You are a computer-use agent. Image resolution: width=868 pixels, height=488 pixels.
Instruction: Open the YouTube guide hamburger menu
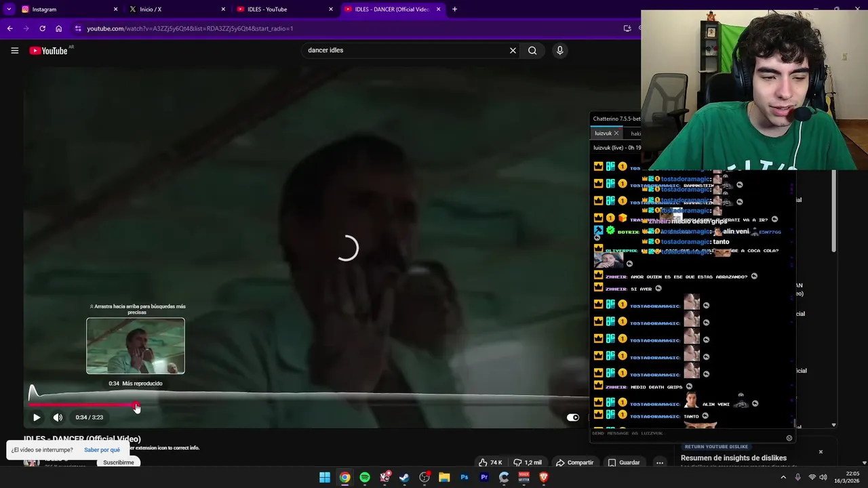(14, 50)
